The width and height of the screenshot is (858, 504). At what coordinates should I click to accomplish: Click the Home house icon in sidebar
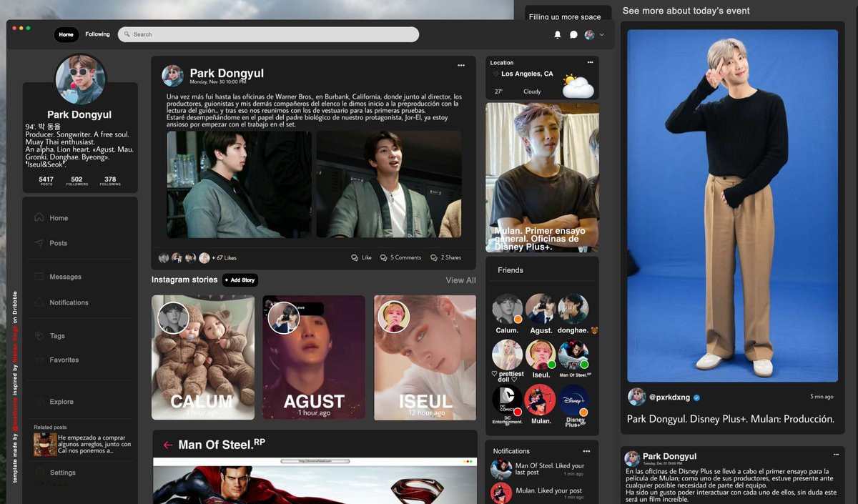tap(39, 217)
